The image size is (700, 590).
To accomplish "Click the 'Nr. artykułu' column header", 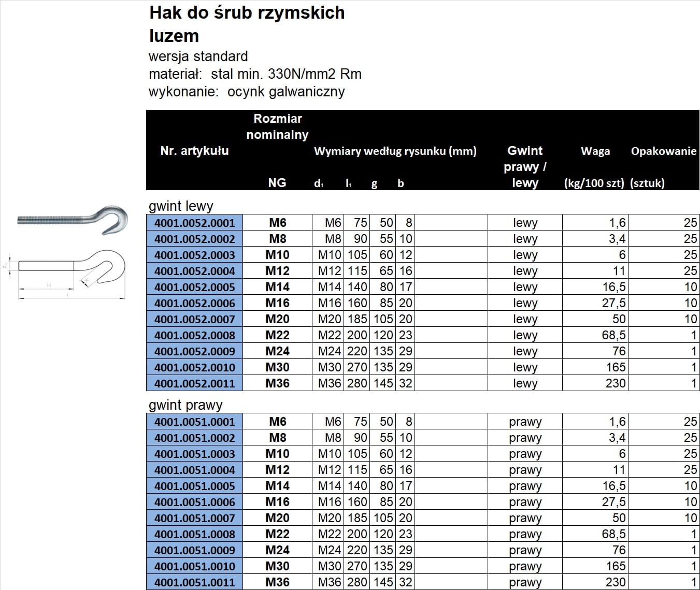I will tap(194, 151).
